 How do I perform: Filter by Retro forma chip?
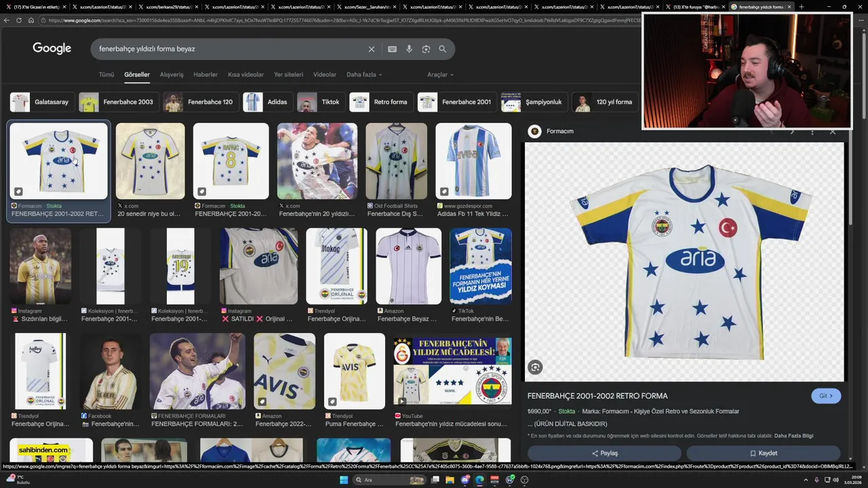click(381, 102)
